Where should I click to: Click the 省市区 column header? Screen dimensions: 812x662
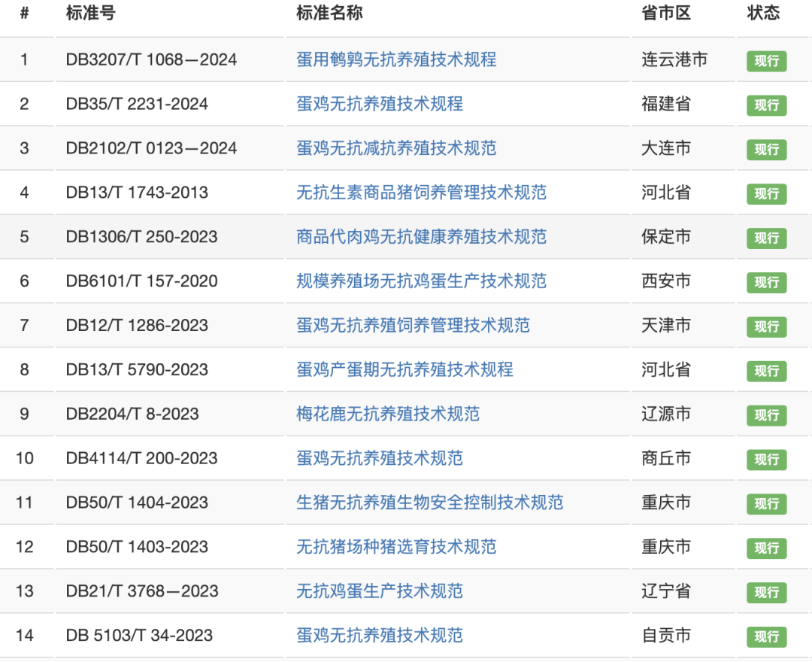[x=666, y=13]
